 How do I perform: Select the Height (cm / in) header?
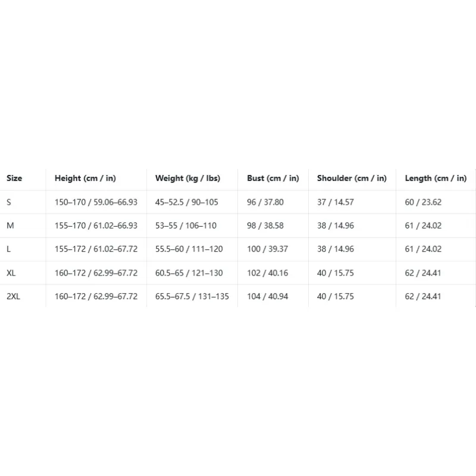click(x=85, y=178)
